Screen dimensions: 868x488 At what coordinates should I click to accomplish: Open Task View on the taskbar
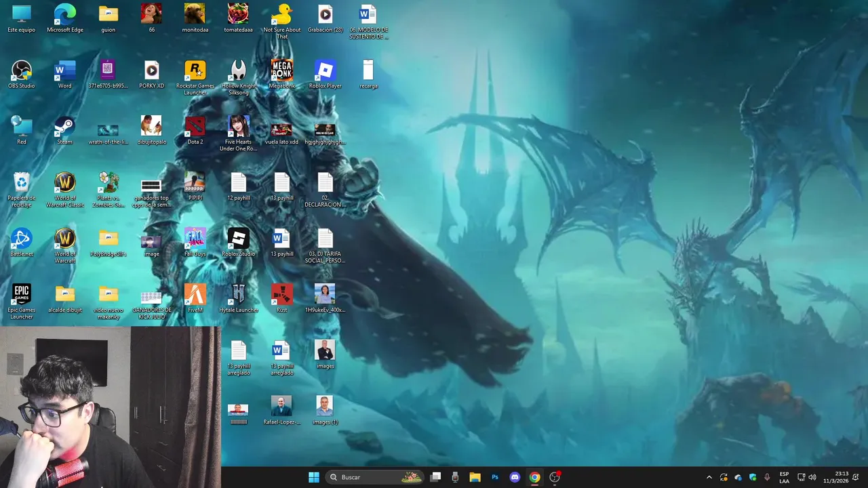[436, 477]
